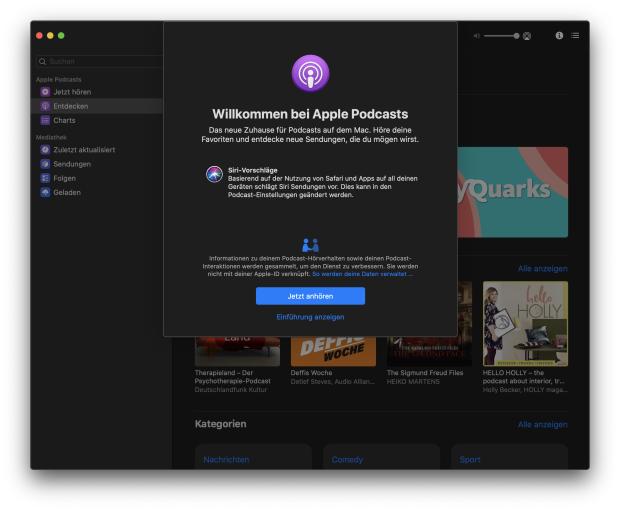
Task: Open the AirPlay output icon
Action: tap(527, 36)
